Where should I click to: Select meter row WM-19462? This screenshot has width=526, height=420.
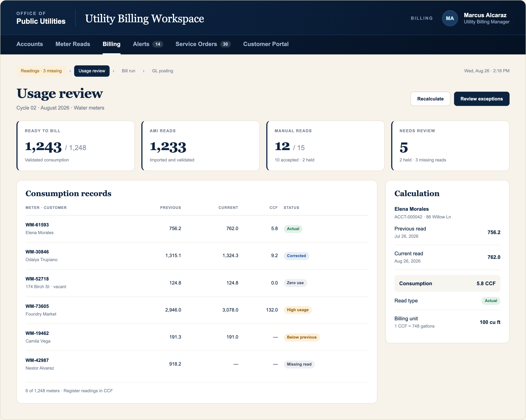[x=197, y=337]
